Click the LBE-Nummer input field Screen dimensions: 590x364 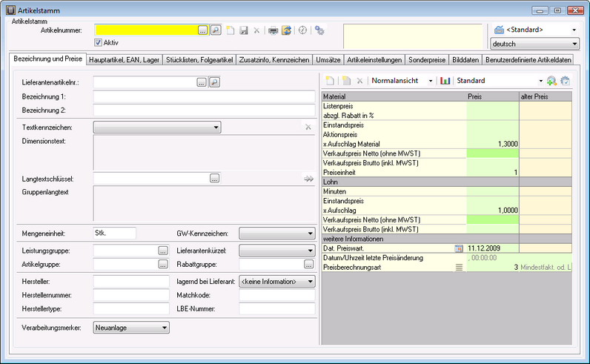point(277,308)
